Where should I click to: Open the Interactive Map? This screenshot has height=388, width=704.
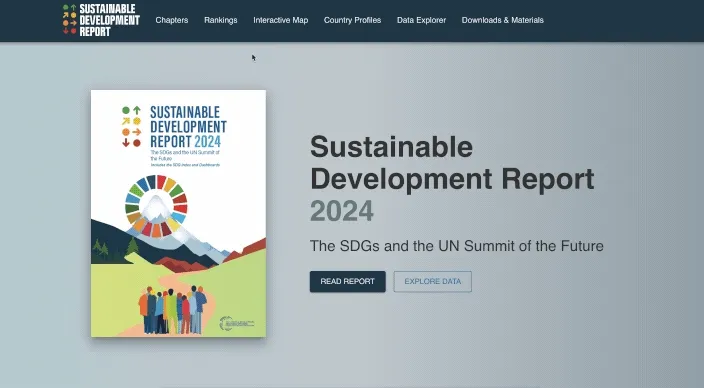(281, 20)
